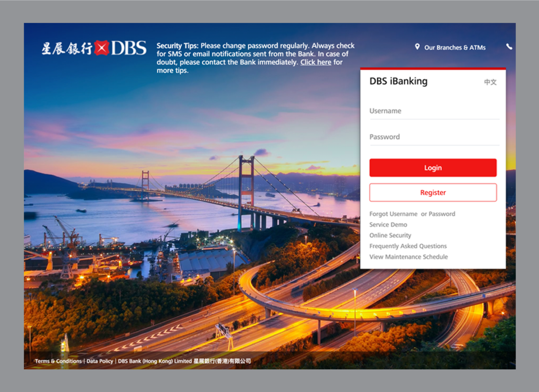Open the Forgot Username link
Screen dimensions: 539x392
393,214
